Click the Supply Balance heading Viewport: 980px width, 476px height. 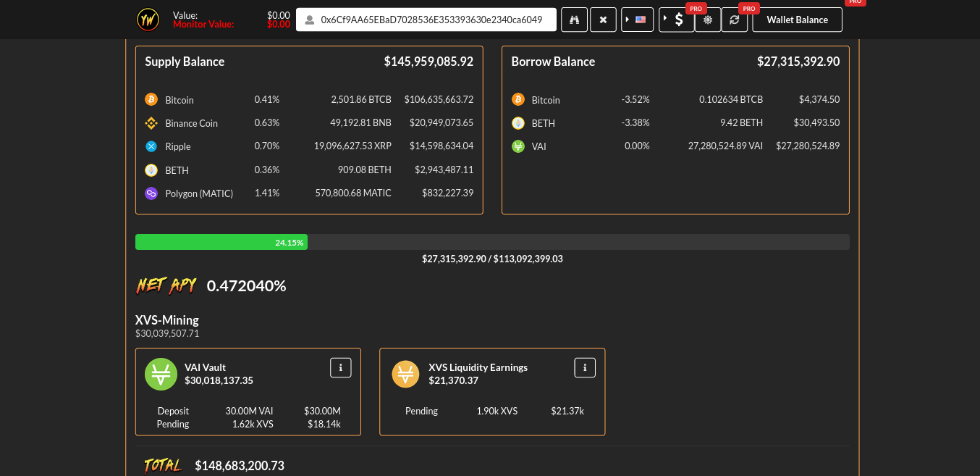pos(185,62)
